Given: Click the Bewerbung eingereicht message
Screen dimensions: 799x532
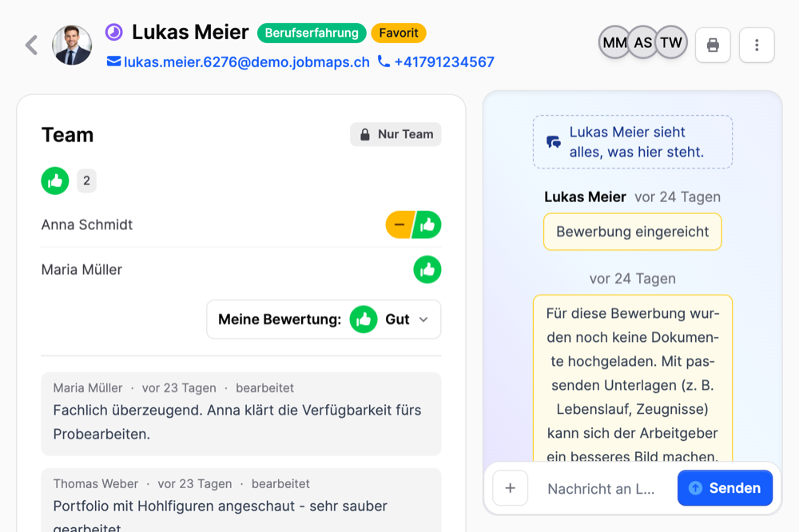Looking at the screenshot, I should tap(632, 232).
